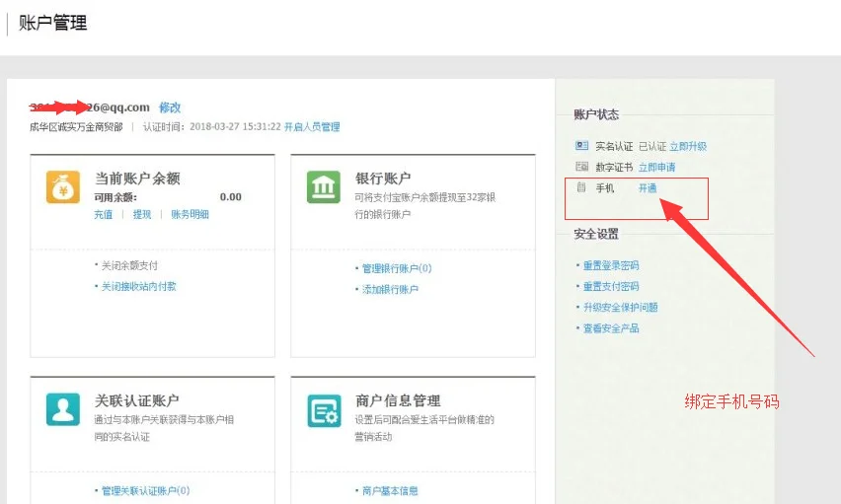This screenshot has height=504, width=841.
Task: Click the digital certificate icon
Action: [582, 167]
